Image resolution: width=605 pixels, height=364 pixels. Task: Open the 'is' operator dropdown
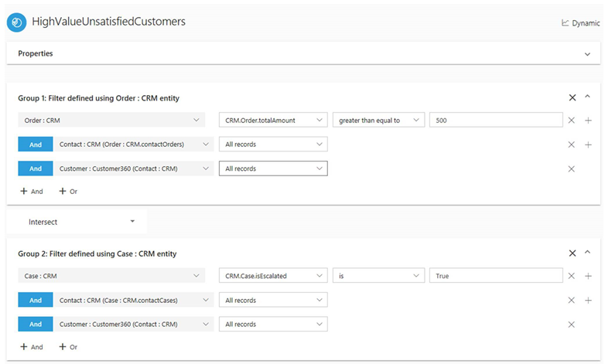[378, 276]
